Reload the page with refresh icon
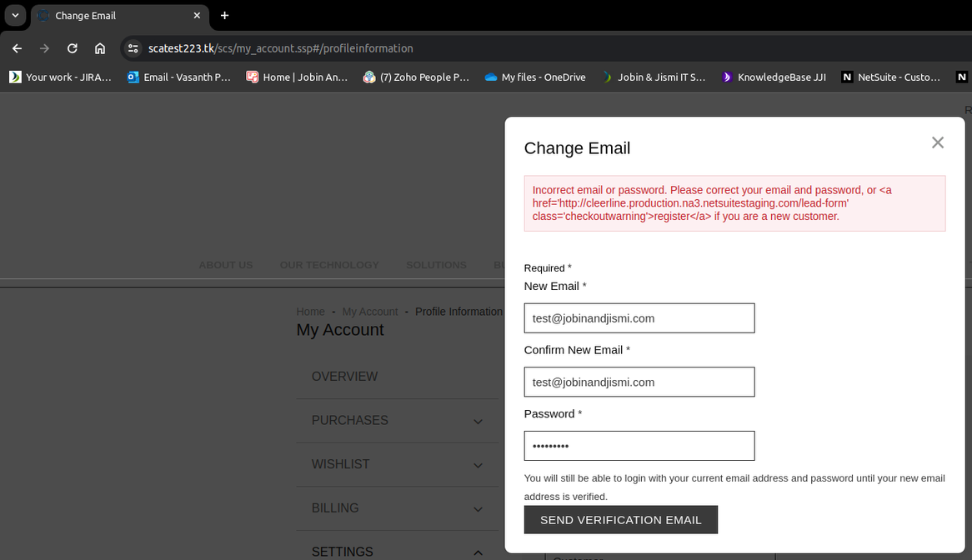The height and width of the screenshot is (560, 972). coord(73,48)
